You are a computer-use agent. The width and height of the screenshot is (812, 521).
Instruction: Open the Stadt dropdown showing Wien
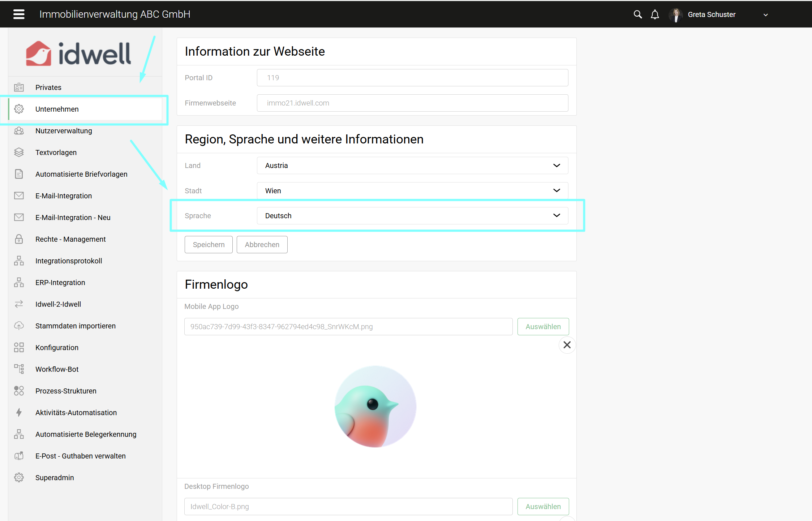412,190
